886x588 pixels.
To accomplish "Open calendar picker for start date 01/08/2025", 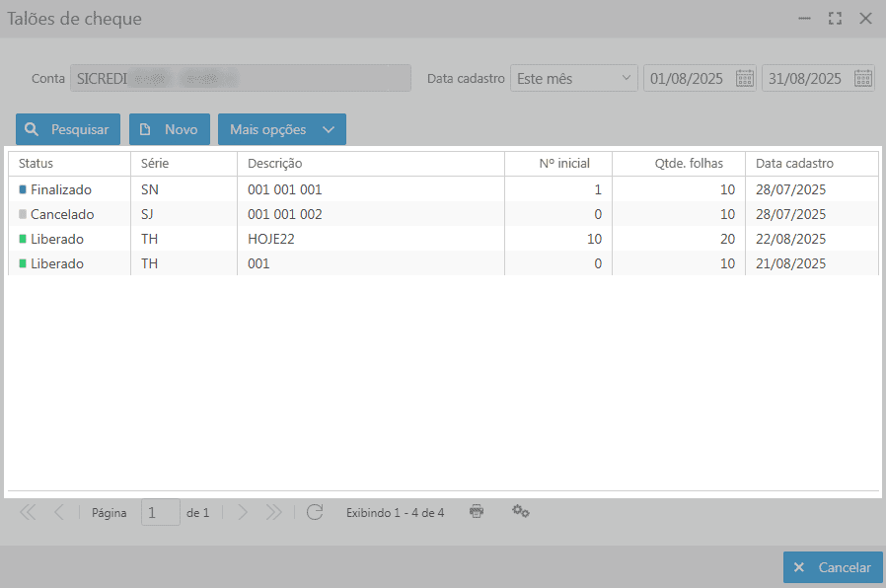I will point(745,79).
